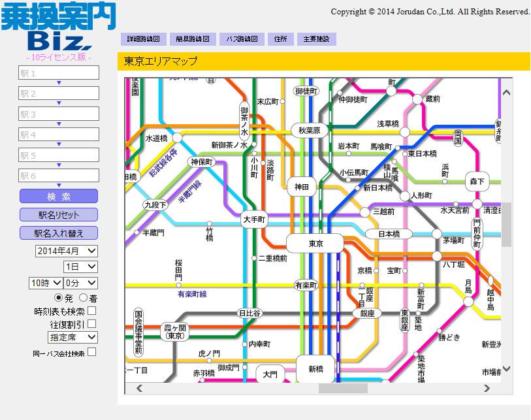
Task: Switch to the 詳細路線図 tab
Action: (143, 39)
